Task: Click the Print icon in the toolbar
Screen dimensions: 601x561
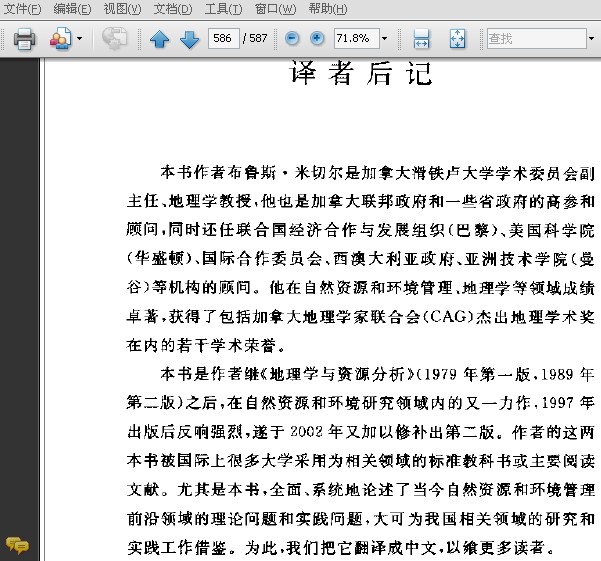Action: coord(25,39)
